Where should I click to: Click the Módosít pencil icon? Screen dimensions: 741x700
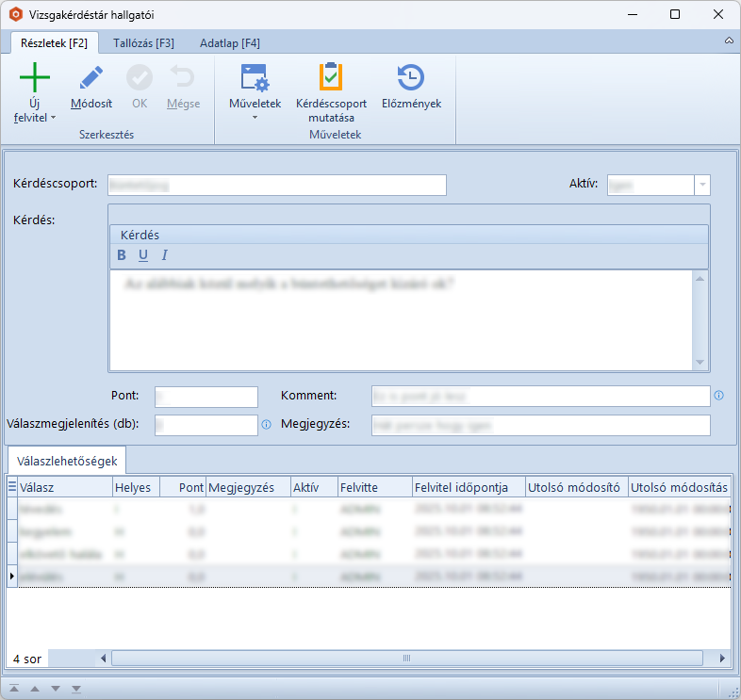[91, 78]
